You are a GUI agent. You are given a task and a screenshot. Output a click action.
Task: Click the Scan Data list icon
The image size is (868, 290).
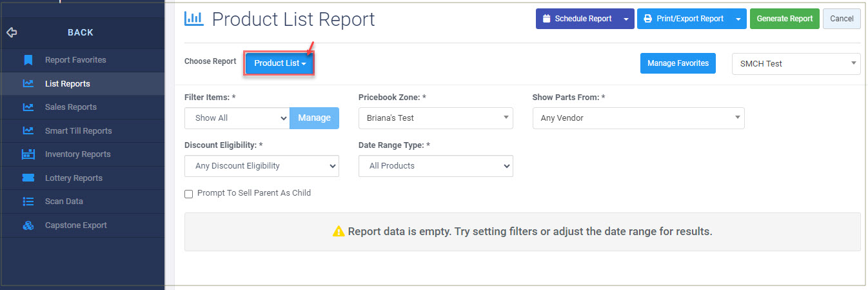(x=28, y=202)
